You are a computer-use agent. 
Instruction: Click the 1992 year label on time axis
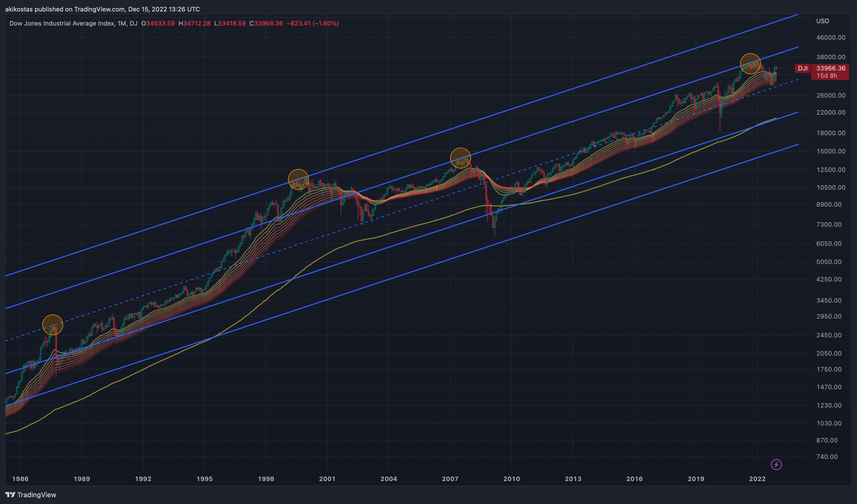pos(143,479)
